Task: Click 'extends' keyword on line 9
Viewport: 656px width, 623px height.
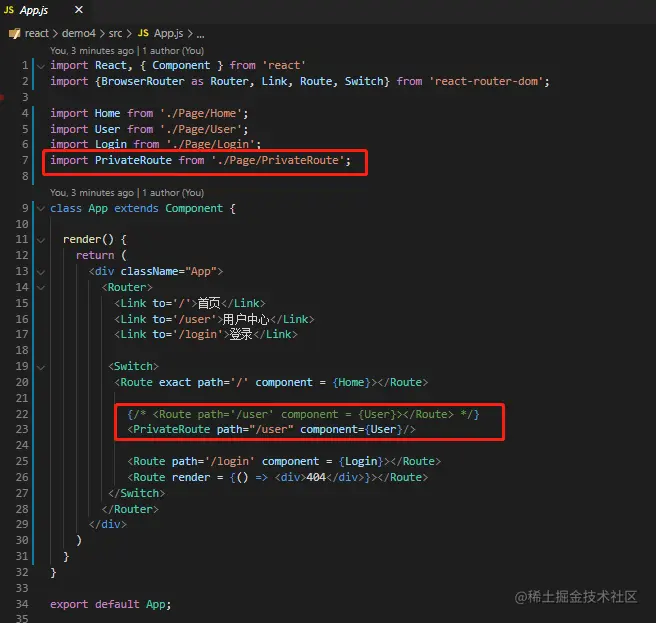Action: [x=136, y=208]
